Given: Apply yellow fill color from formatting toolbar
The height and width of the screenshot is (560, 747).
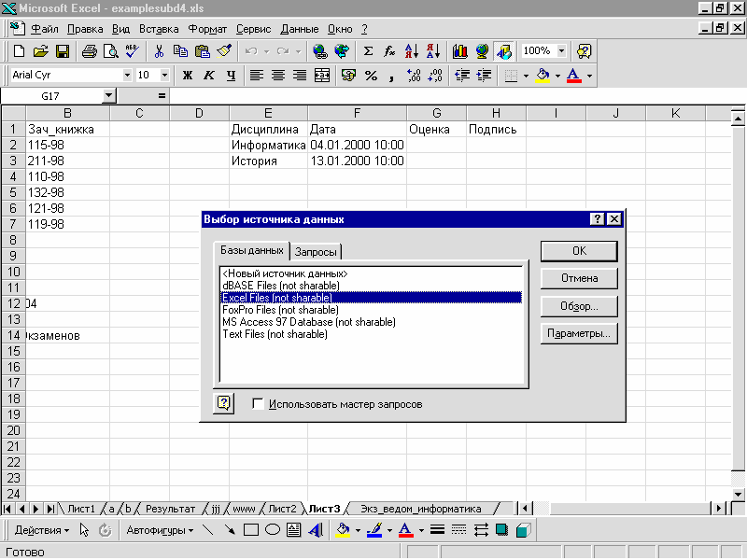Looking at the screenshot, I should click(x=543, y=76).
